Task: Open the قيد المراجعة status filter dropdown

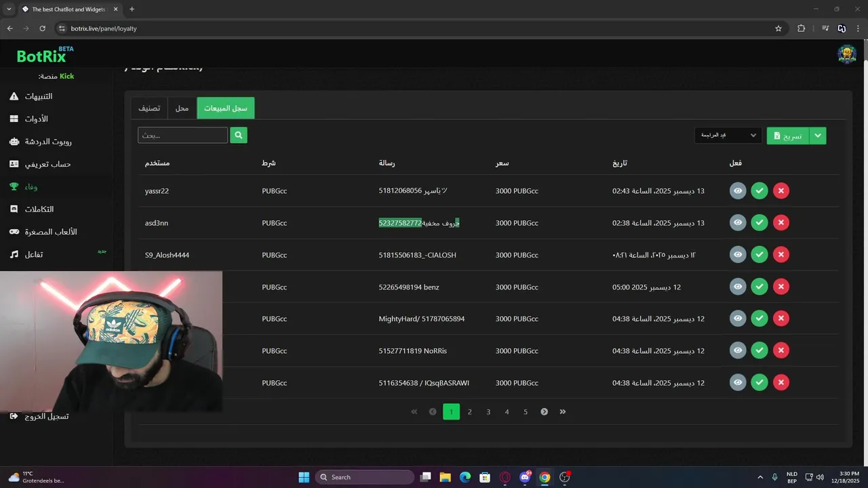Action: [x=728, y=136]
